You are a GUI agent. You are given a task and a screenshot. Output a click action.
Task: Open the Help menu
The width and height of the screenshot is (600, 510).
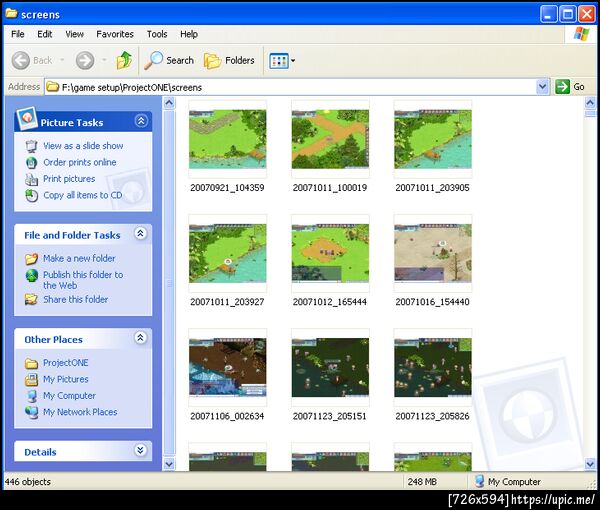pyautogui.click(x=189, y=34)
